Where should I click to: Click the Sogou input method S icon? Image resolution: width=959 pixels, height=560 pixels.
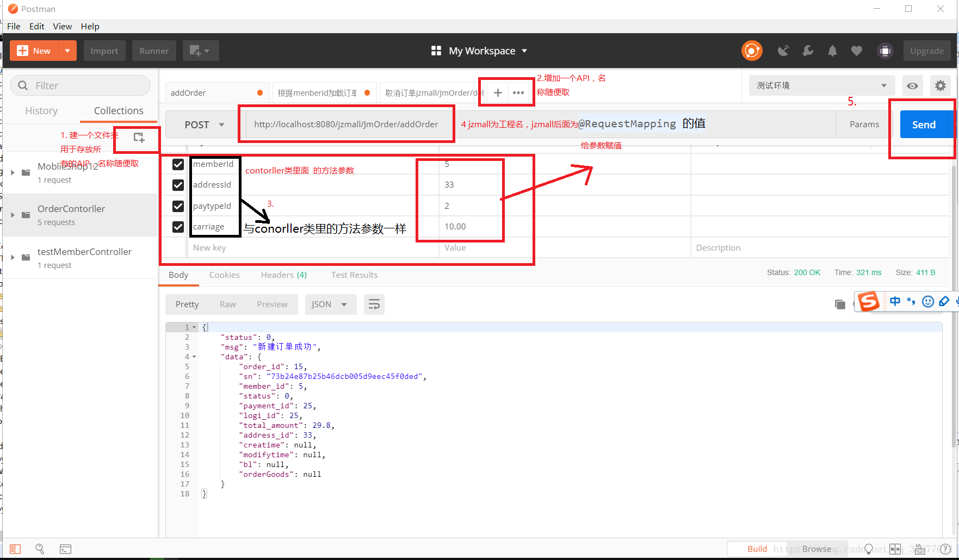click(869, 301)
